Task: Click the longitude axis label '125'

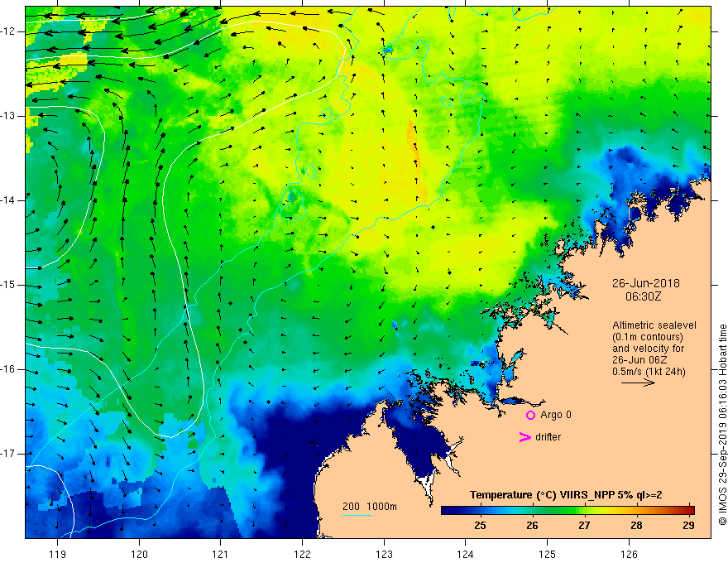Action: tap(548, 554)
